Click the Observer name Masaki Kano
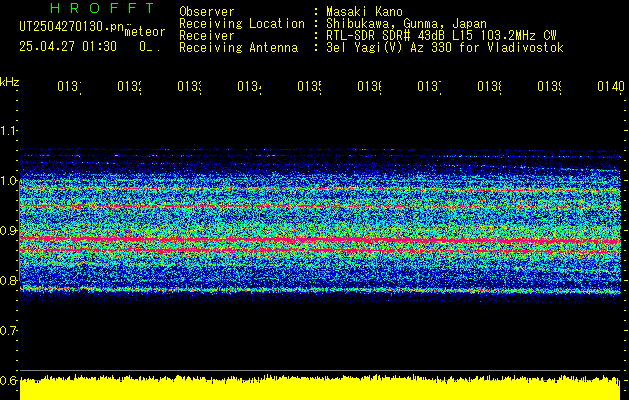The width and height of the screenshot is (629, 400). click(364, 11)
